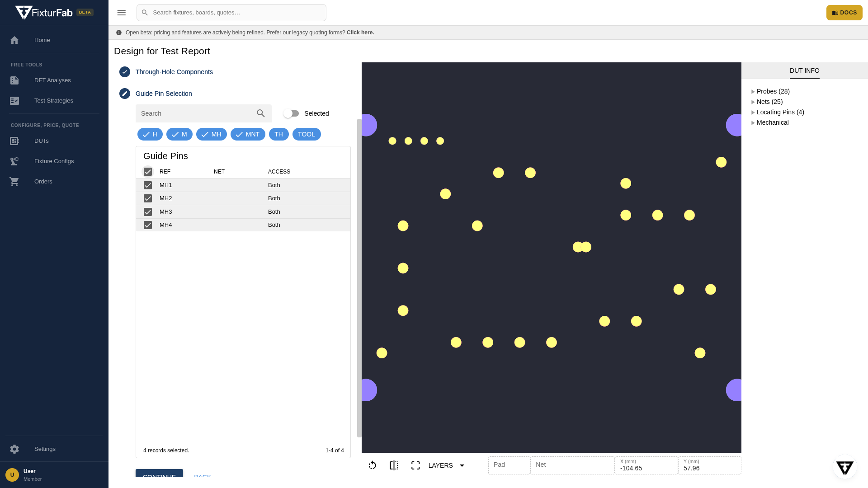This screenshot has width=868, height=488.
Task: Click the DUTs sidebar icon
Action: tap(14, 141)
